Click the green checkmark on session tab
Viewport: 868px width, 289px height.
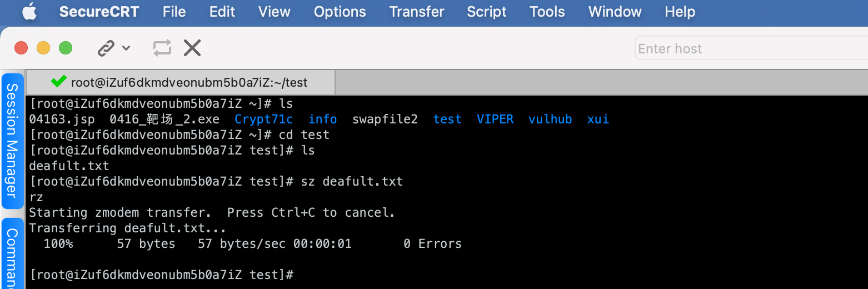click(58, 82)
